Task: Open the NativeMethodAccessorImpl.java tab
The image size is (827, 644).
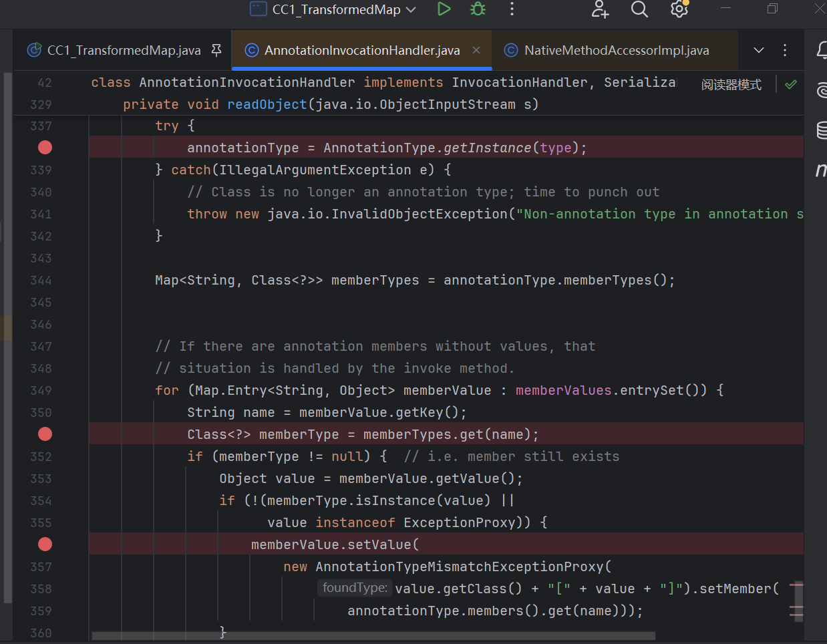Action: [617, 50]
